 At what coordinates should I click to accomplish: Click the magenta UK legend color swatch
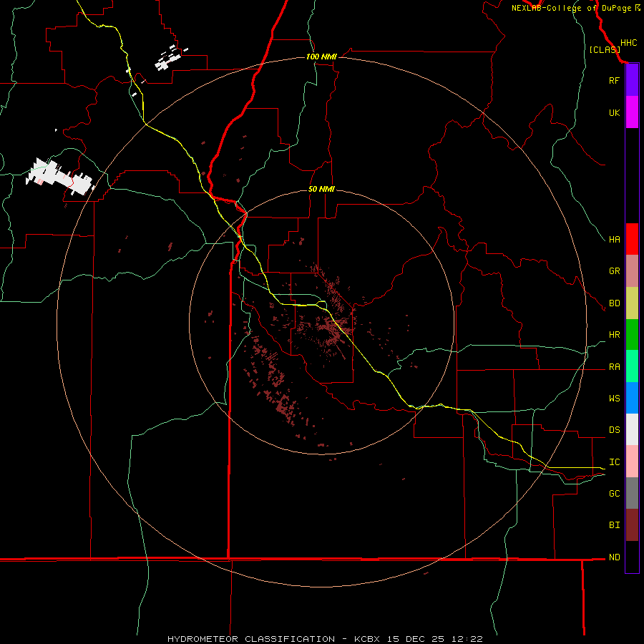(x=632, y=112)
